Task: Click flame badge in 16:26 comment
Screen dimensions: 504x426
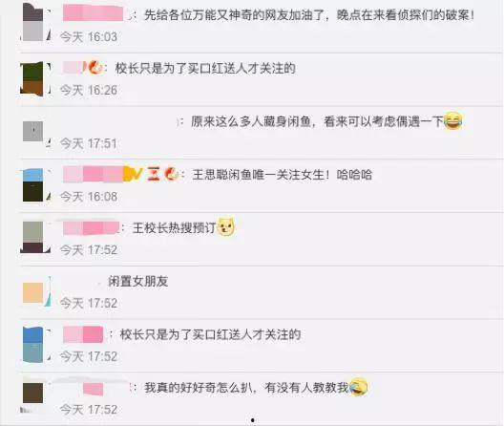Action: click(95, 68)
